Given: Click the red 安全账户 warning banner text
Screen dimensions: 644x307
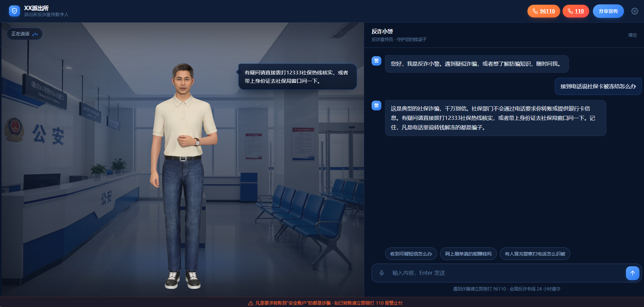Looking at the screenshot, I should coord(329,303).
